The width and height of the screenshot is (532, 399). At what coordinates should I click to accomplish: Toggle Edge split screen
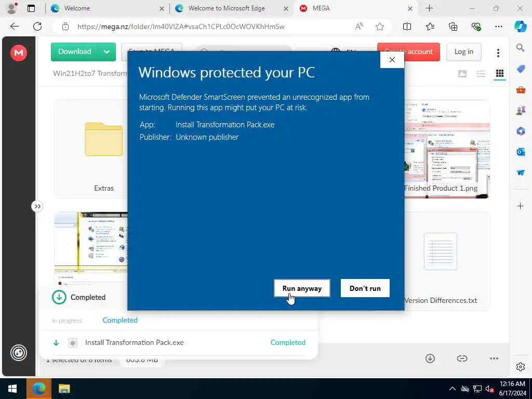pyautogui.click(x=407, y=26)
